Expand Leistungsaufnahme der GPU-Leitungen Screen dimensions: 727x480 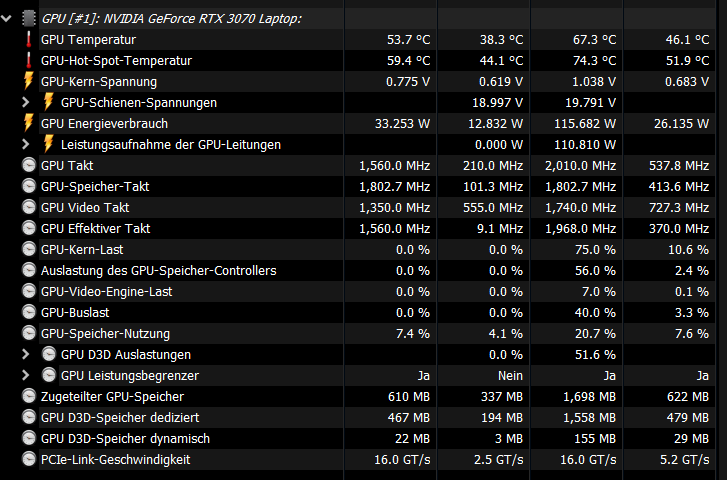click(x=26, y=145)
